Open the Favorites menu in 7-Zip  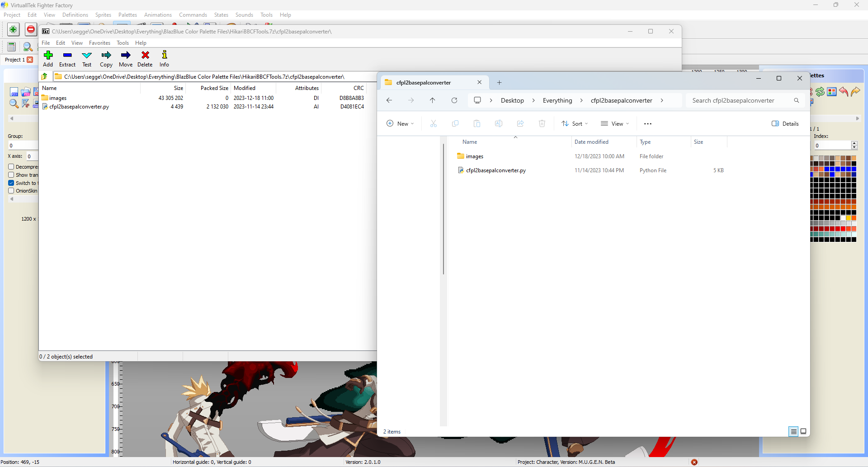(x=99, y=43)
